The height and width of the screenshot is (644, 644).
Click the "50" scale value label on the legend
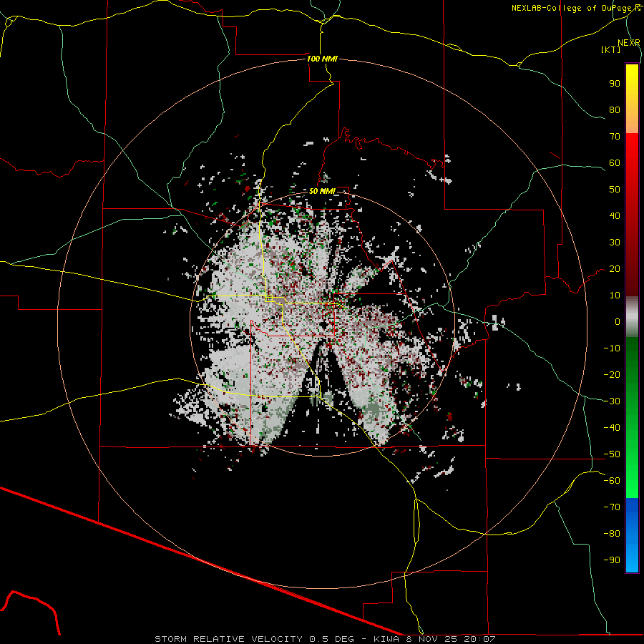click(x=615, y=190)
